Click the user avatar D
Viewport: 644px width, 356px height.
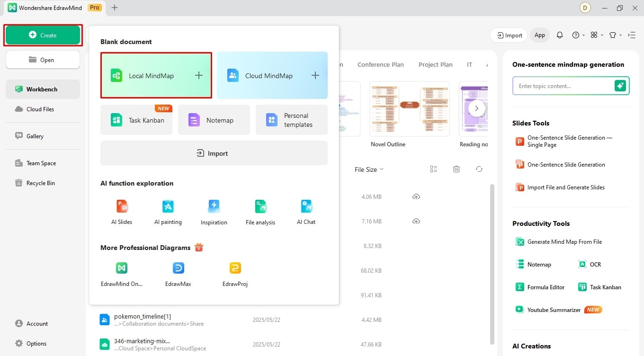[x=585, y=8]
